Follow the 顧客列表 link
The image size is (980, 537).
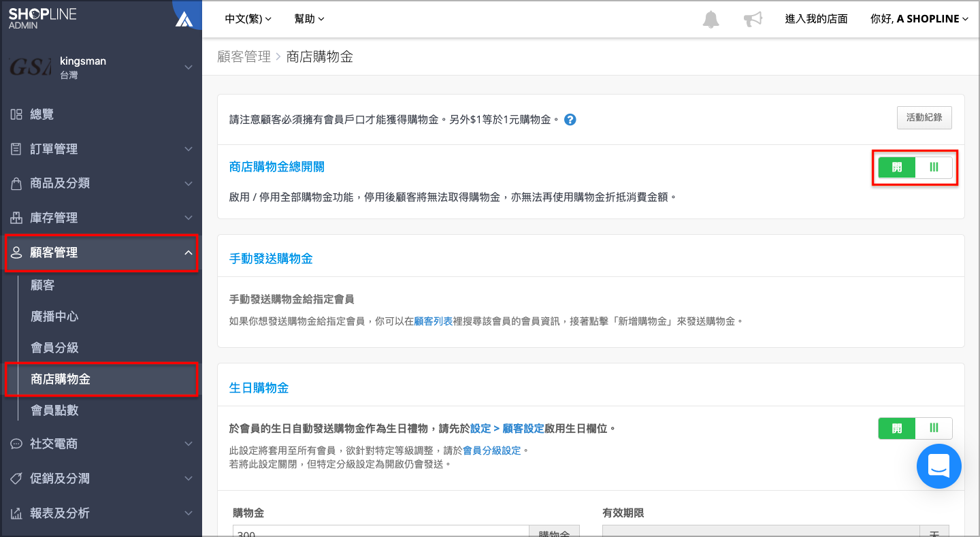tap(434, 321)
